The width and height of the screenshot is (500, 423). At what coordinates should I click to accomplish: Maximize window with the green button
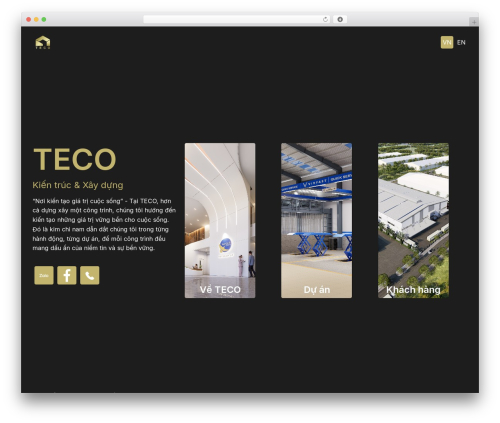click(x=44, y=19)
